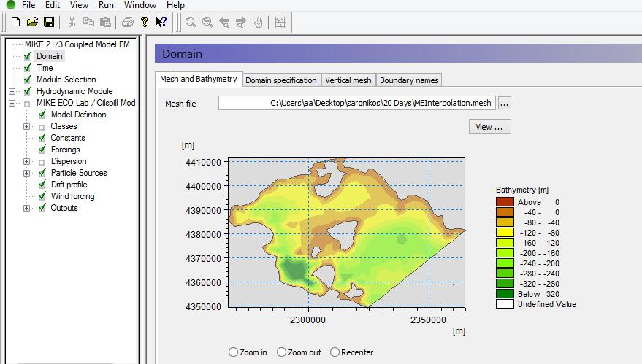
Task: Open a file using folder icon
Action: [x=32, y=22]
